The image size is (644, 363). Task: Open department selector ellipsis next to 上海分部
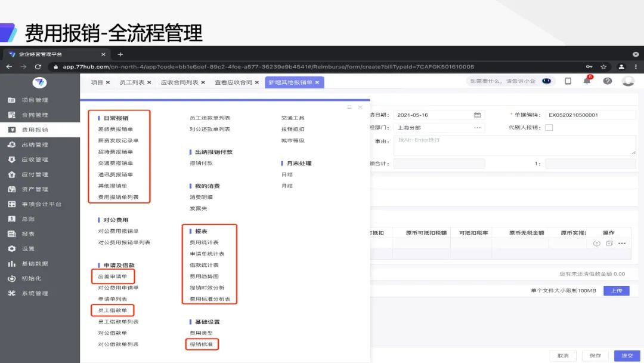[x=477, y=127]
